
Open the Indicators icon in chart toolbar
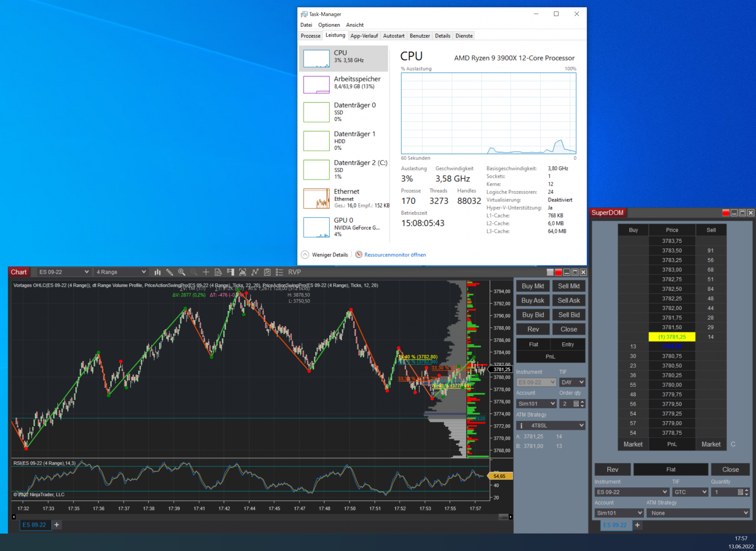(255, 272)
